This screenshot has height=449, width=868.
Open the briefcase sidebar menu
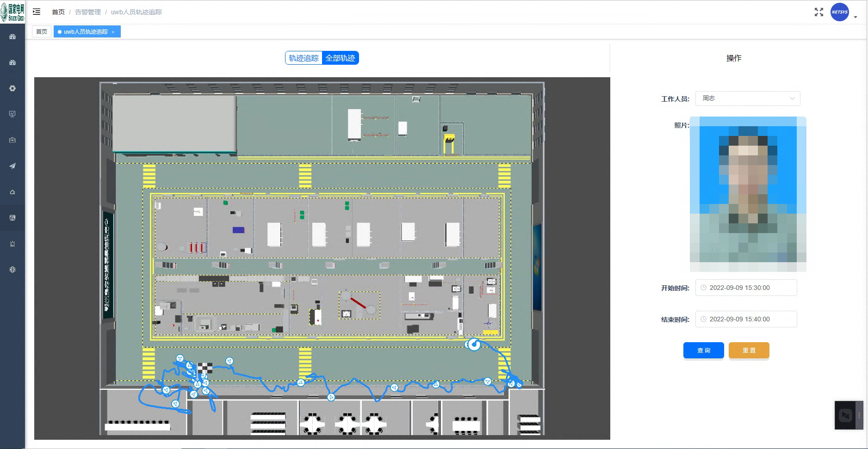pyautogui.click(x=12, y=140)
